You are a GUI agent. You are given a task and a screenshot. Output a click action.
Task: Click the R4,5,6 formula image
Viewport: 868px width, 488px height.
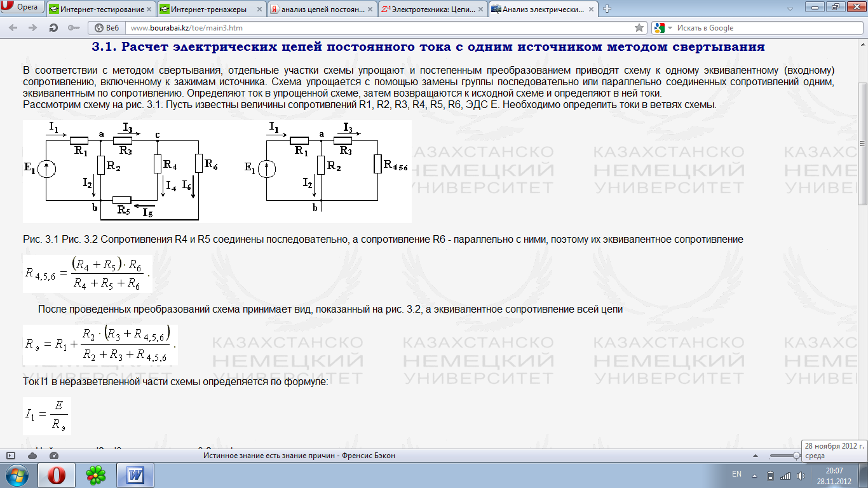click(88, 273)
